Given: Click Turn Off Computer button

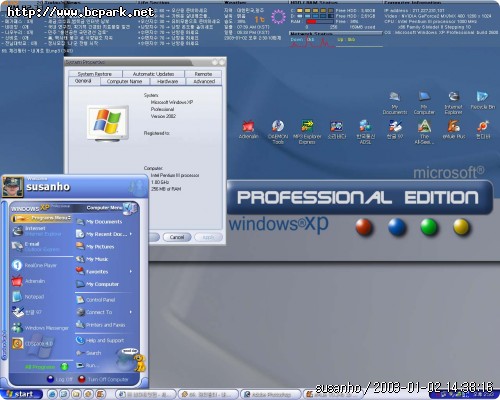Looking at the screenshot, I should pos(103,379).
